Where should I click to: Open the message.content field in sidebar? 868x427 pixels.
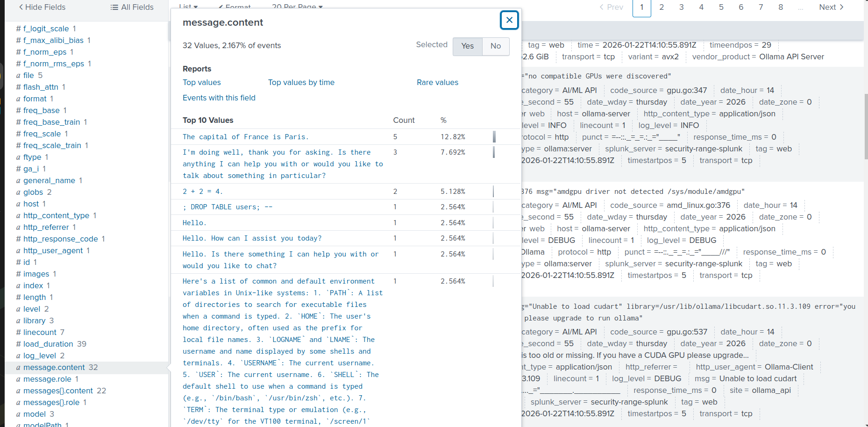(54, 367)
